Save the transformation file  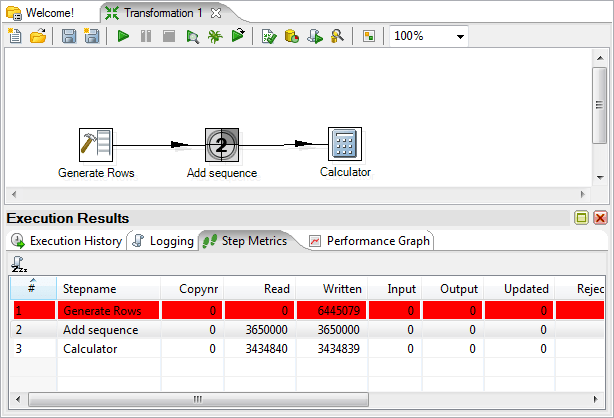coord(69,36)
